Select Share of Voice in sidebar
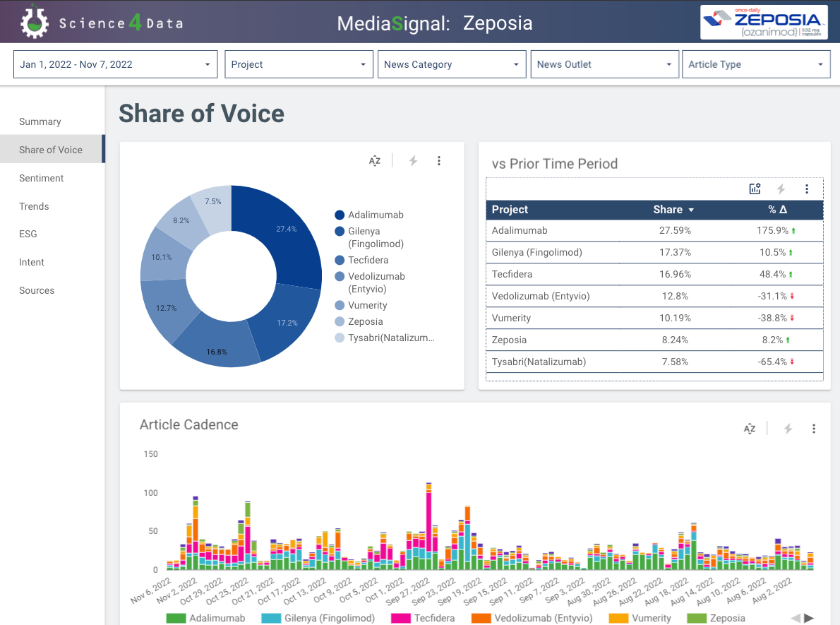The width and height of the screenshot is (840, 625). click(52, 149)
